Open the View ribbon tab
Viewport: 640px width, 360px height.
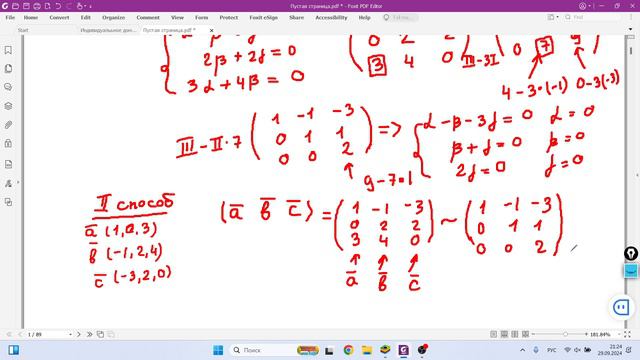click(178, 18)
